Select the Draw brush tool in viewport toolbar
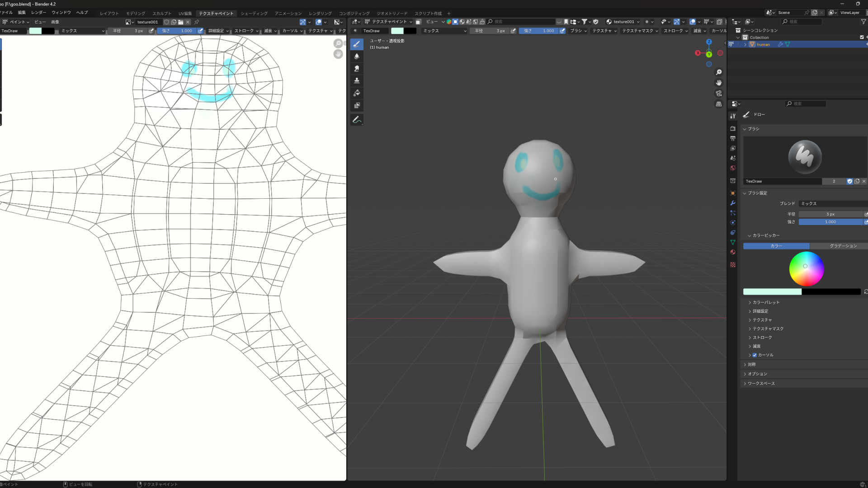The width and height of the screenshot is (868, 488). tap(357, 44)
